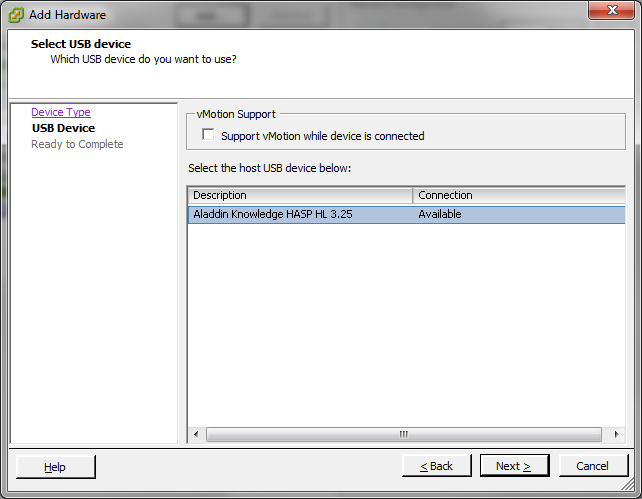
Task: Select the USB Device wizard step
Action: pos(63,128)
